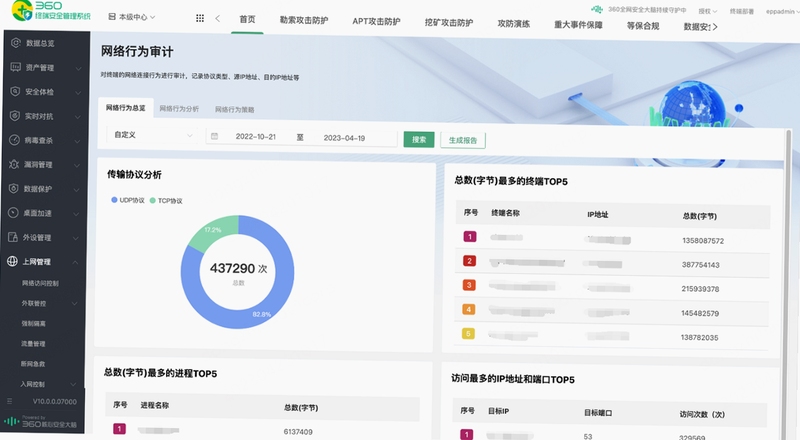The height and width of the screenshot is (440, 800).
Task: Select the 网络行为分析 tab
Action: click(179, 109)
